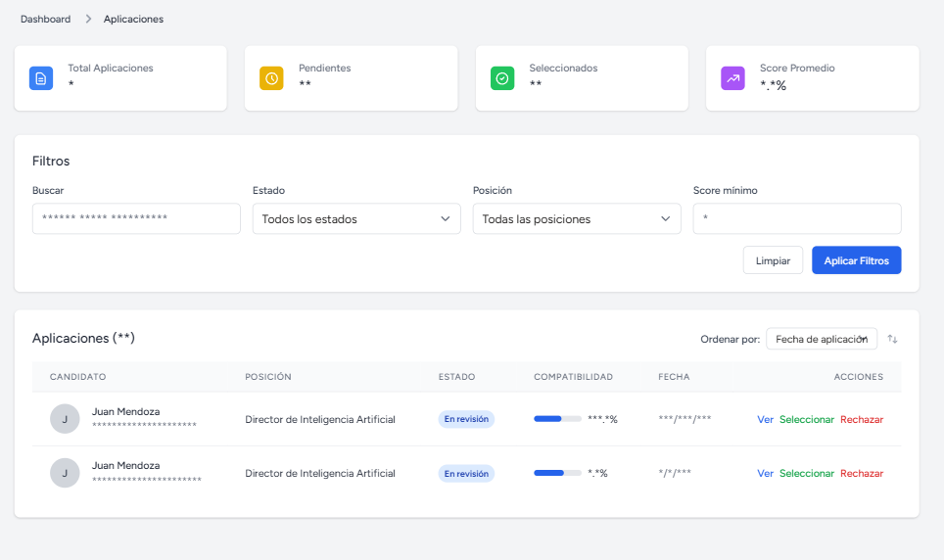Toggle sort direction arrows icon
This screenshot has width=944, height=560.
pos(892,339)
